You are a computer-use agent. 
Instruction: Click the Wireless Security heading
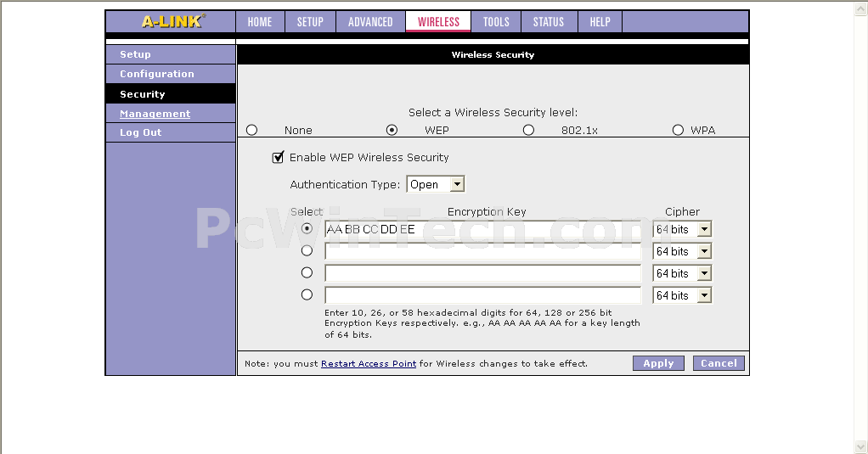pos(493,55)
